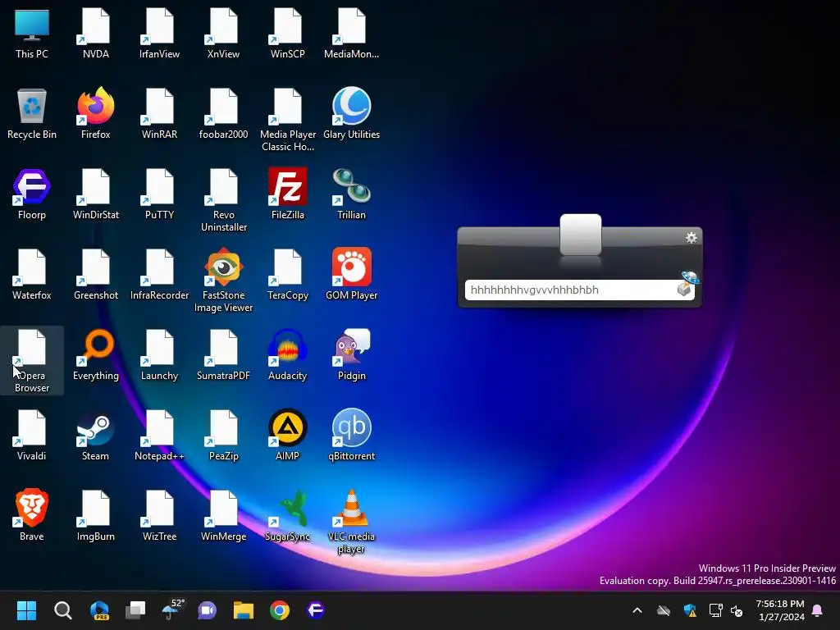
Task: Select the Steam desktop icon
Action: click(96, 435)
